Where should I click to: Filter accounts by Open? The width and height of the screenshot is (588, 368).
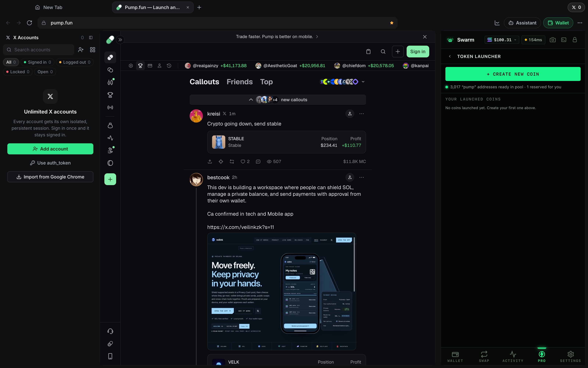pyautogui.click(x=45, y=72)
